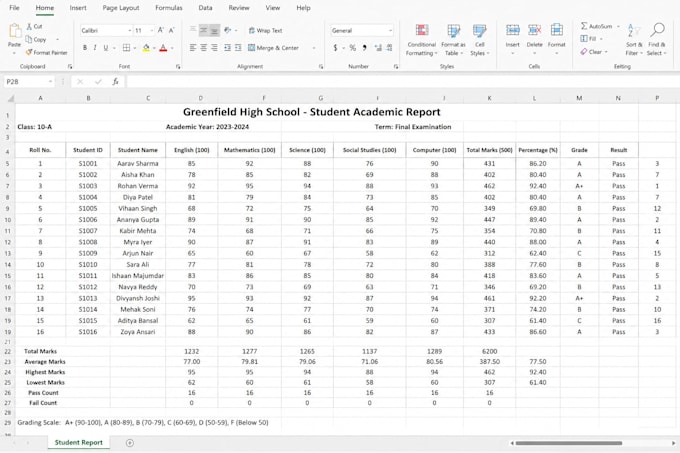Open the File menu
Image resolution: width=680 pixels, height=453 pixels.
(14, 8)
